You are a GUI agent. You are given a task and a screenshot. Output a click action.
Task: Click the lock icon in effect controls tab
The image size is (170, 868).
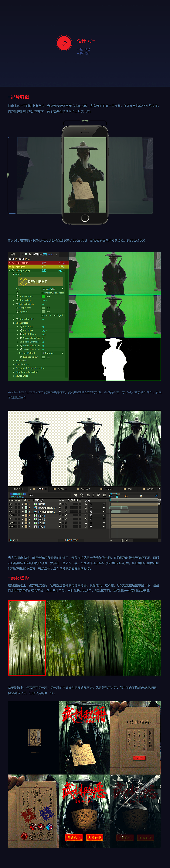pyautogui.click(x=30, y=254)
